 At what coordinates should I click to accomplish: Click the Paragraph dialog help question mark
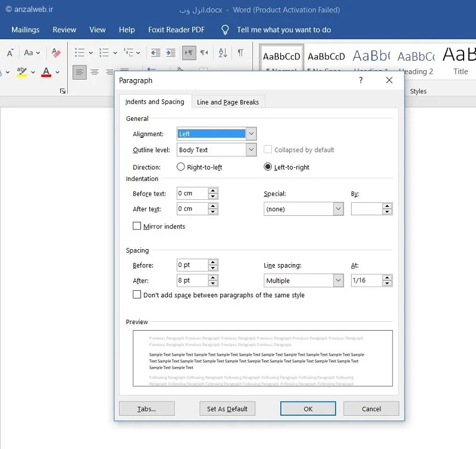point(361,80)
